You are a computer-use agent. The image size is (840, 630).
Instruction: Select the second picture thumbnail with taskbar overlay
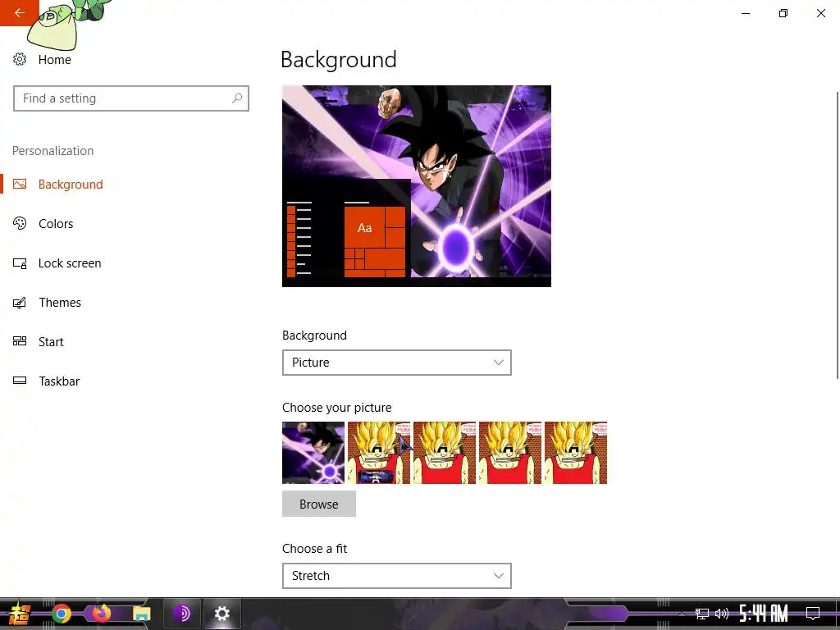(x=379, y=453)
